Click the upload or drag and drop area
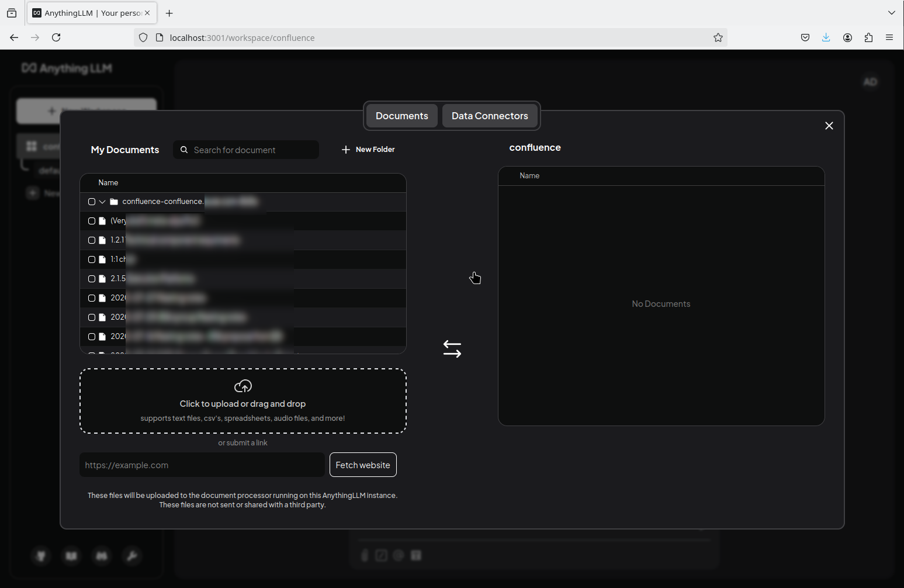 pyautogui.click(x=243, y=401)
